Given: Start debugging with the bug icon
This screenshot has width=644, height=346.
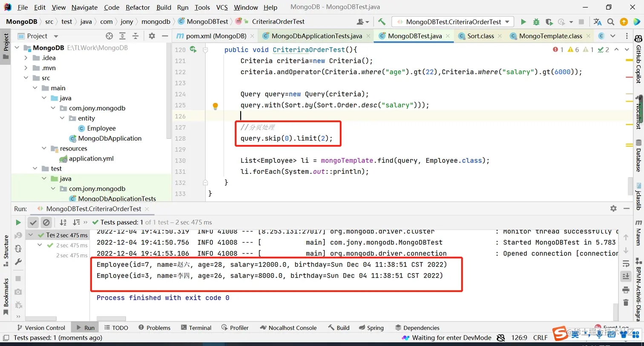Looking at the screenshot, I should pyautogui.click(x=536, y=22).
